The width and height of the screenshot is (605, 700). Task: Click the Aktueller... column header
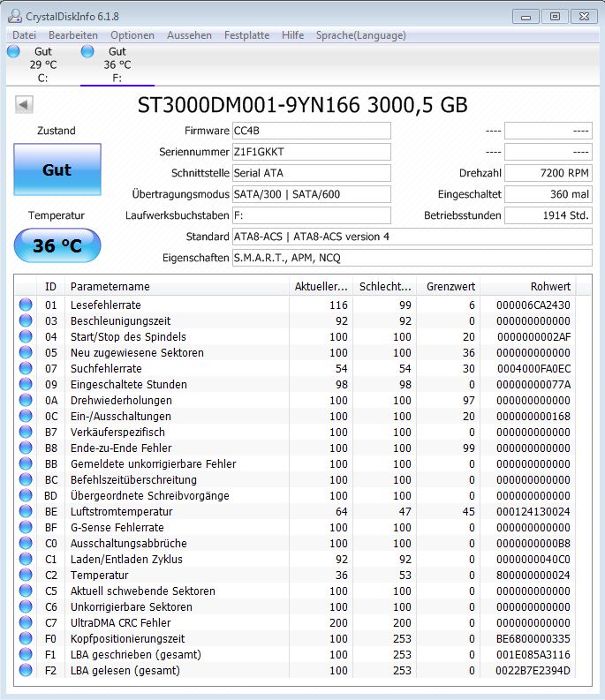[321, 287]
